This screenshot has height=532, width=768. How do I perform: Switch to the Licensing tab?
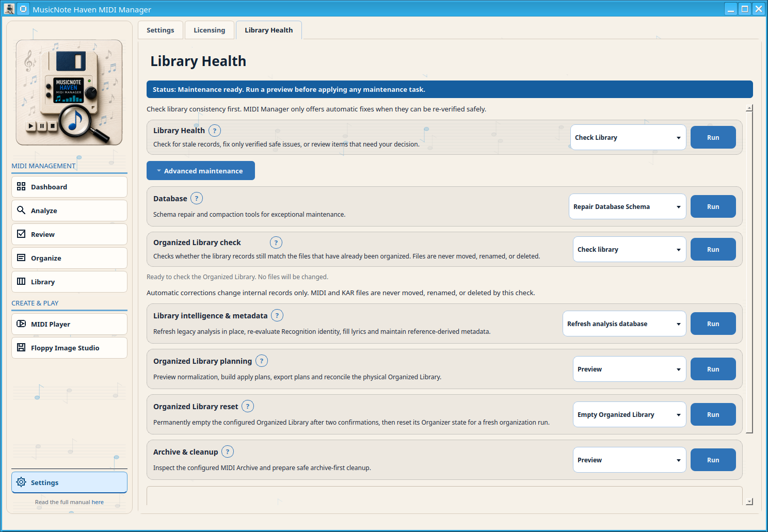[x=210, y=30]
